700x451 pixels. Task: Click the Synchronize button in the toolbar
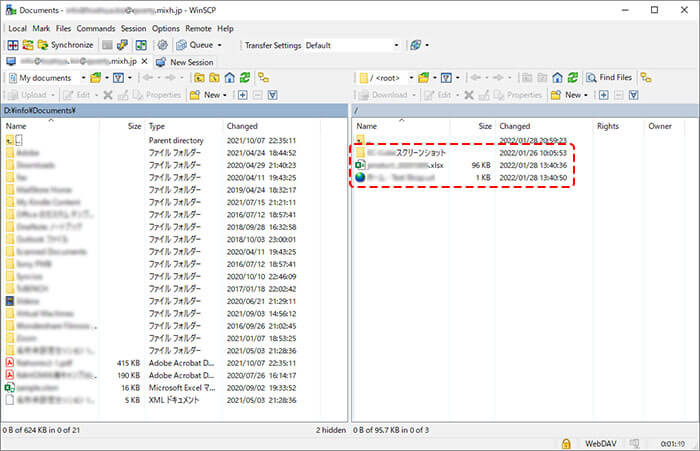click(x=66, y=45)
